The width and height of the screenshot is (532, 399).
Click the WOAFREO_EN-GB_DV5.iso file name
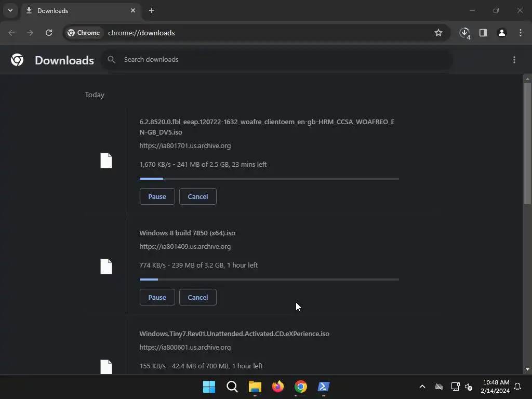click(x=267, y=127)
